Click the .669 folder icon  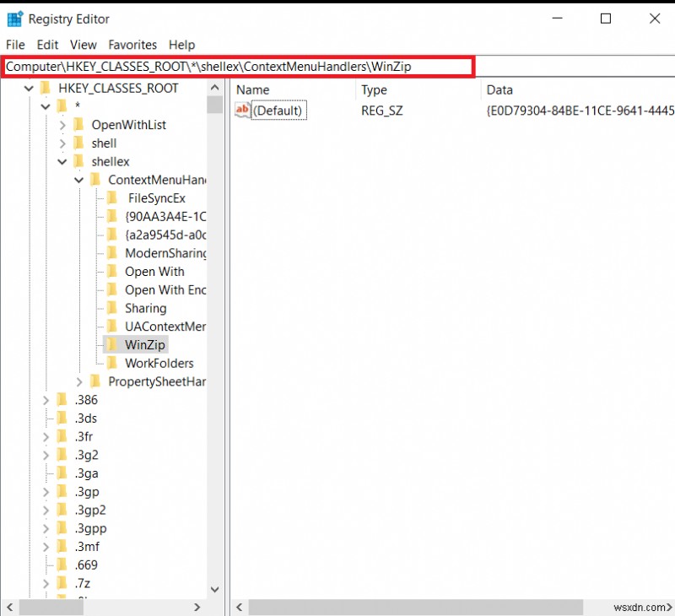click(x=62, y=565)
